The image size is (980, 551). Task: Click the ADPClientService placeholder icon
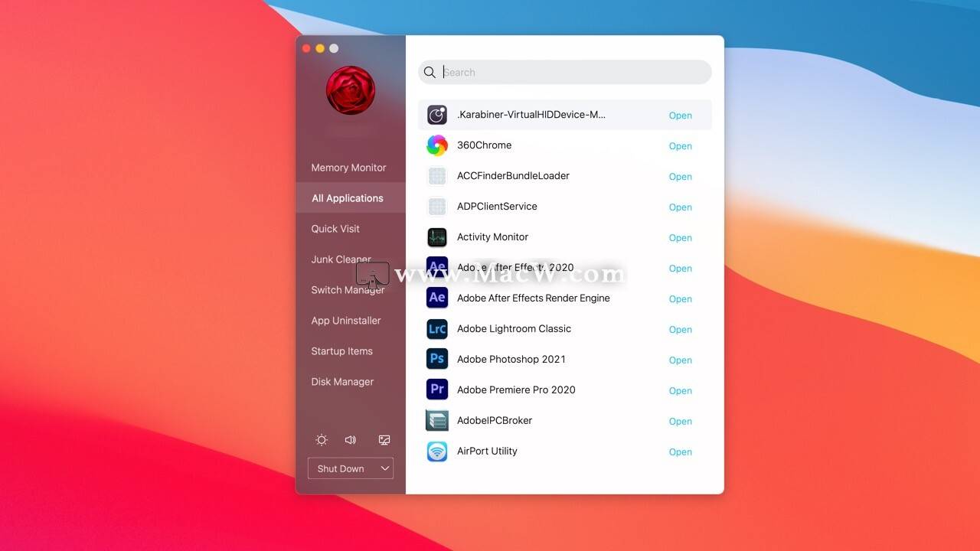click(x=437, y=207)
